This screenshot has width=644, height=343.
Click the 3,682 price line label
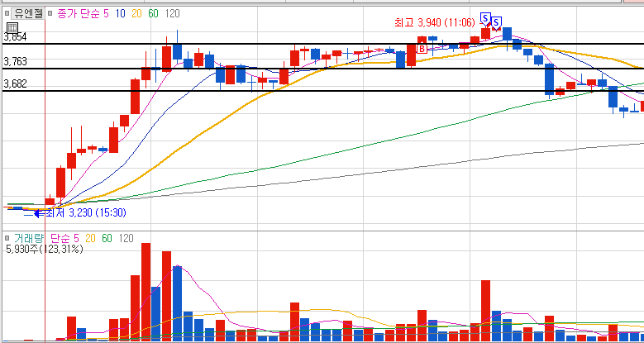15,84
